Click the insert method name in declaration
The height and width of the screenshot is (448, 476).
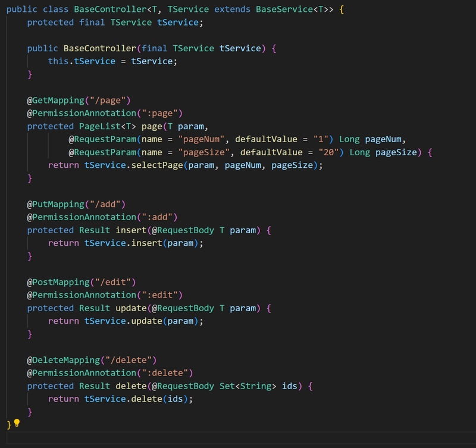(131, 230)
